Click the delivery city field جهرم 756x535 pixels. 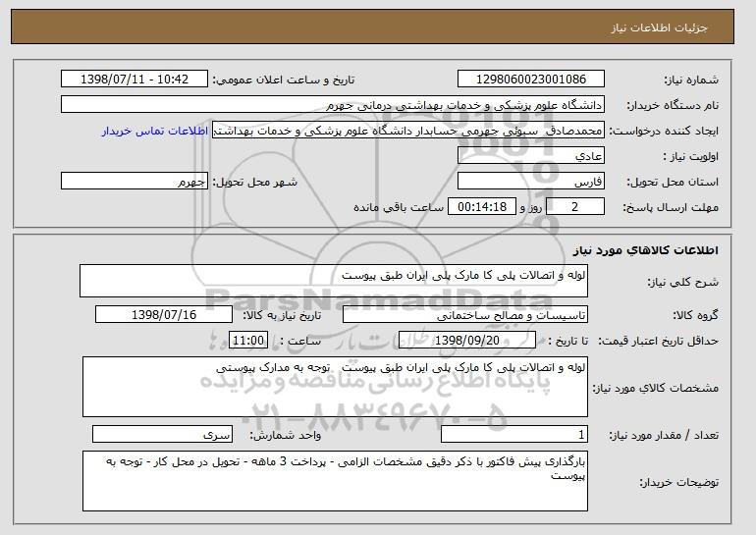135,182
